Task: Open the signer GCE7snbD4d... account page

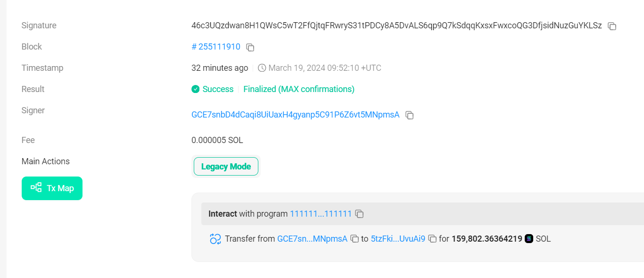Action: pos(296,115)
